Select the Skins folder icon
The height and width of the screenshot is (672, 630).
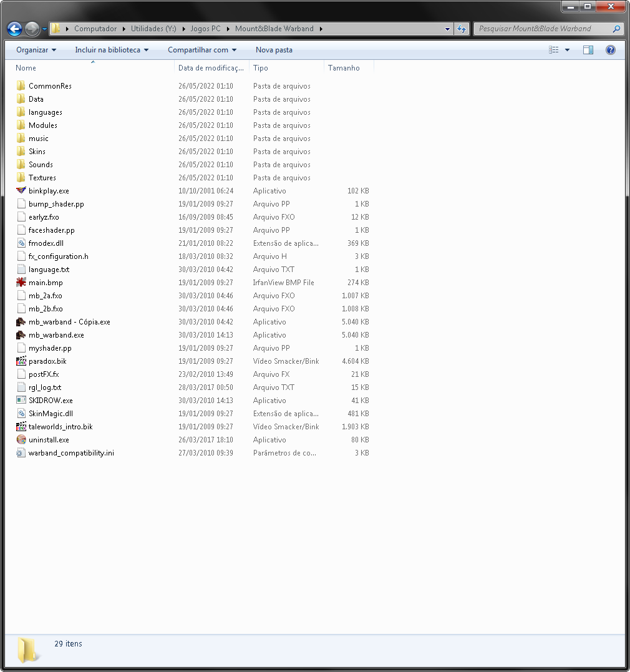click(21, 151)
